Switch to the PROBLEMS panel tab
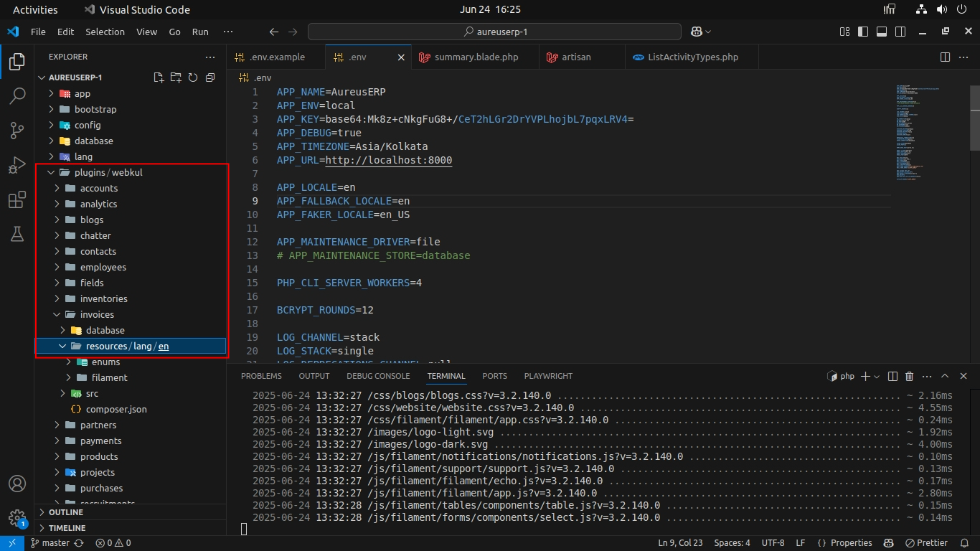The height and width of the screenshot is (551, 980). pos(261,376)
